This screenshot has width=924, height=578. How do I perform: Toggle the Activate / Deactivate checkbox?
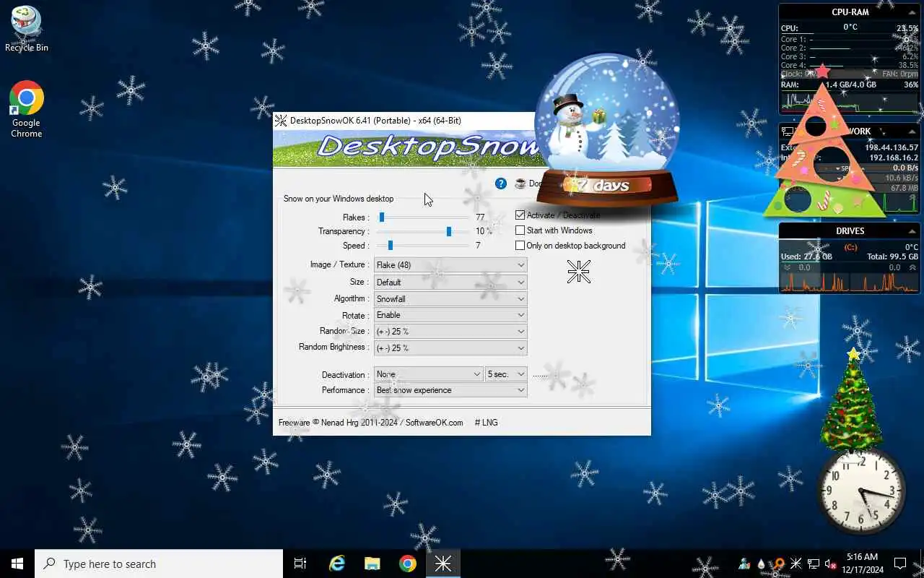tap(520, 215)
